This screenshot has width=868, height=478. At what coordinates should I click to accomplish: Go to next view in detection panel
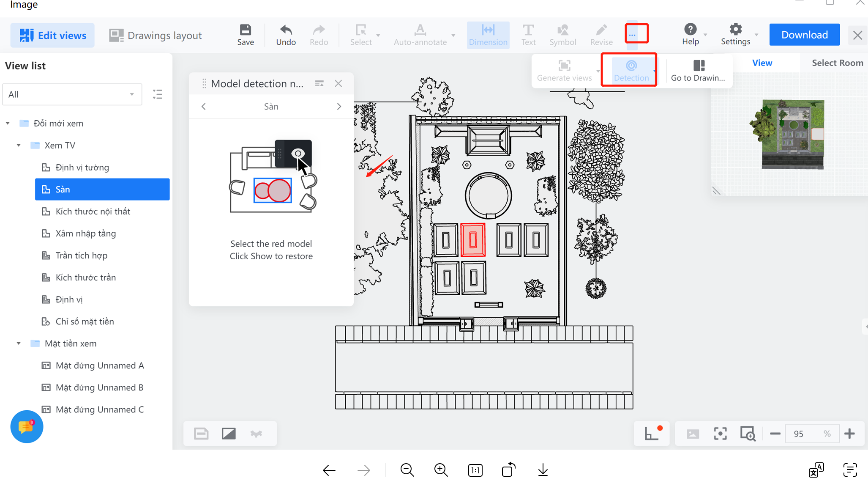pos(338,107)
